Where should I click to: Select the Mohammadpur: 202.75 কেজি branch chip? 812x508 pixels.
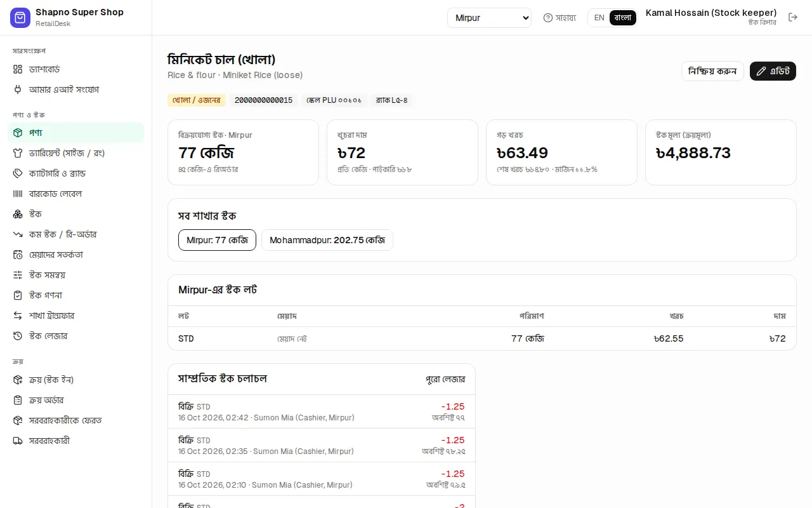click(x=327, y=240)
